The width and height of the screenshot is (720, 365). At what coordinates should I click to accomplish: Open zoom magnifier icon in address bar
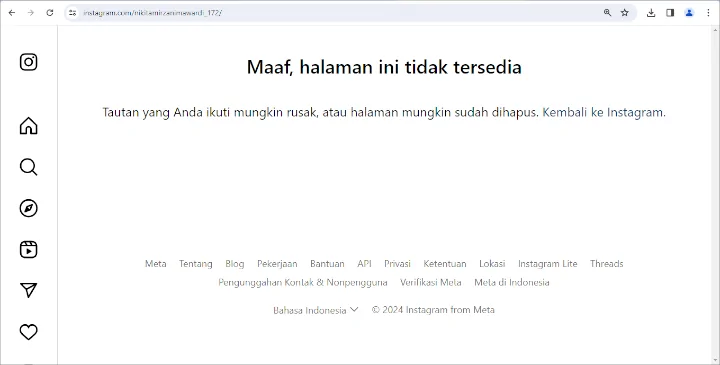click(608, 13)
